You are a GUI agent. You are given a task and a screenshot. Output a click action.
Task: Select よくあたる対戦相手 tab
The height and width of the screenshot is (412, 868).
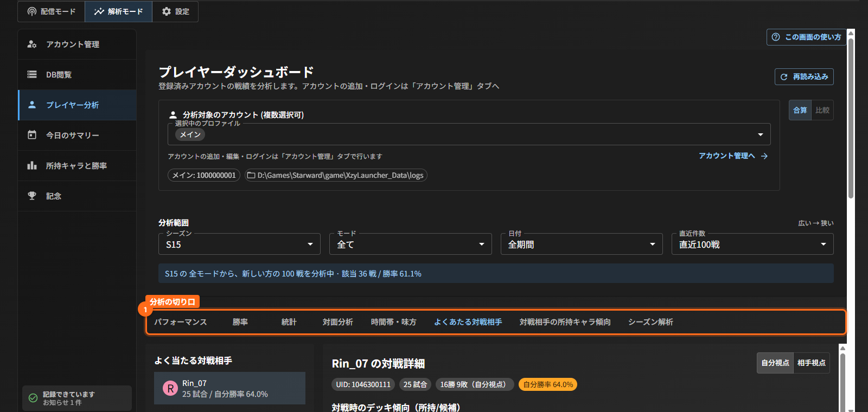pos(468,322)
